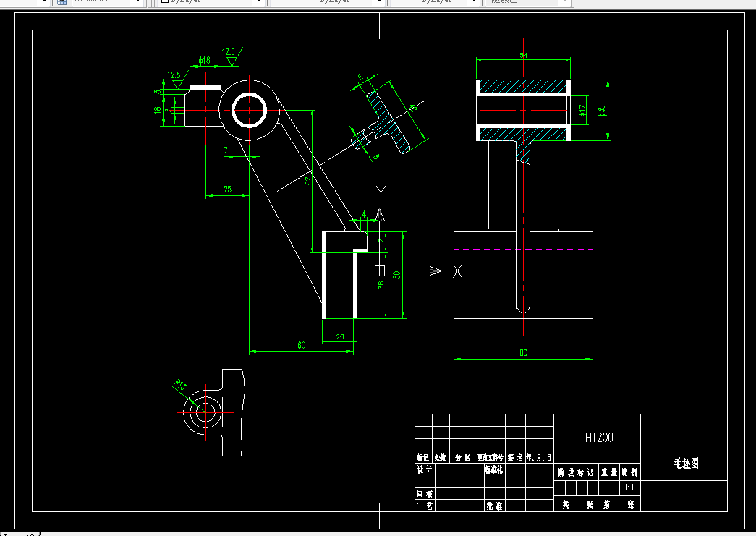Select the 年、月、日 date cell
The height and width of the screenshot is (536, 756).
tap(539, 457)
